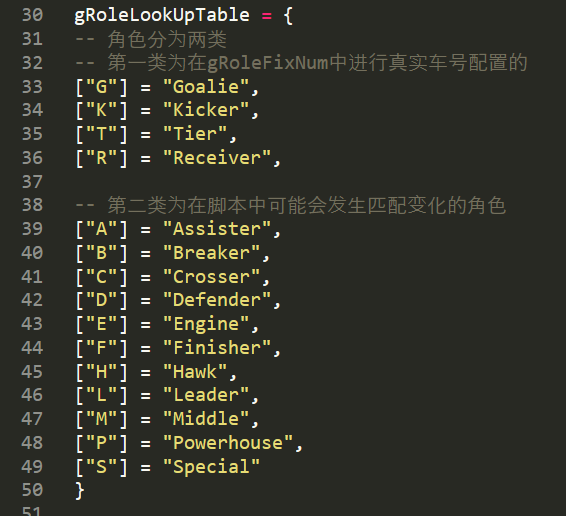
Task: Click the "Powerhouse" string value
Action: 228,443
